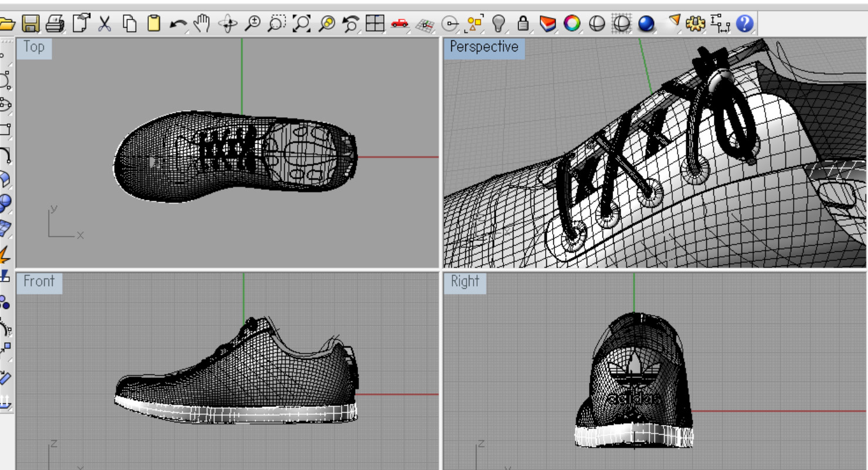Open the Object Snap circle icon
Viewport: 868px width, 470px height.
click(x=450, y=24)
